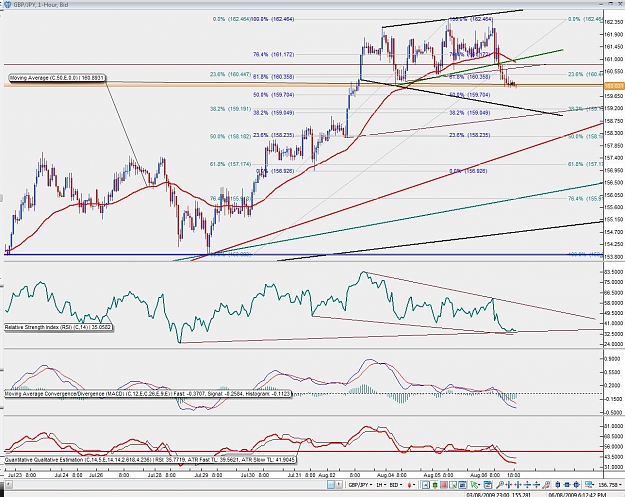Click the blue horizontal fit icon in the toolbar
Image resolution: width=625 pixels, height=497 pixels.
coord(567,485)
